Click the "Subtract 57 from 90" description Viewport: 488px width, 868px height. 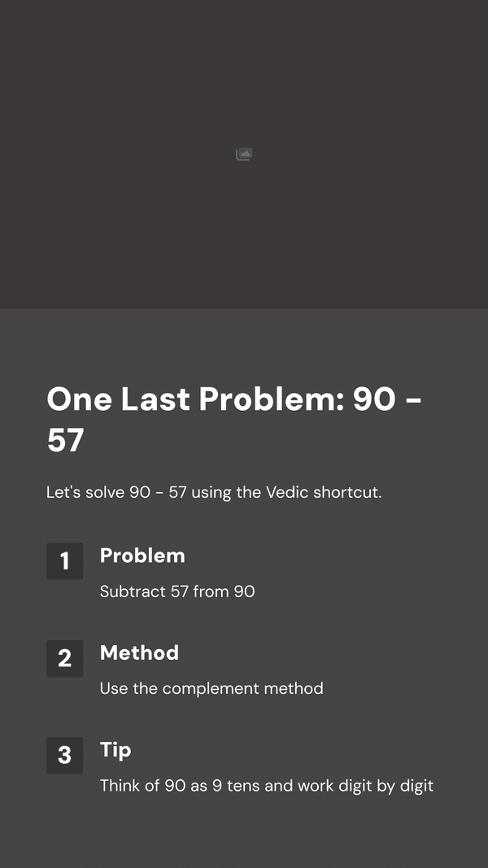[x=177, y=591]
